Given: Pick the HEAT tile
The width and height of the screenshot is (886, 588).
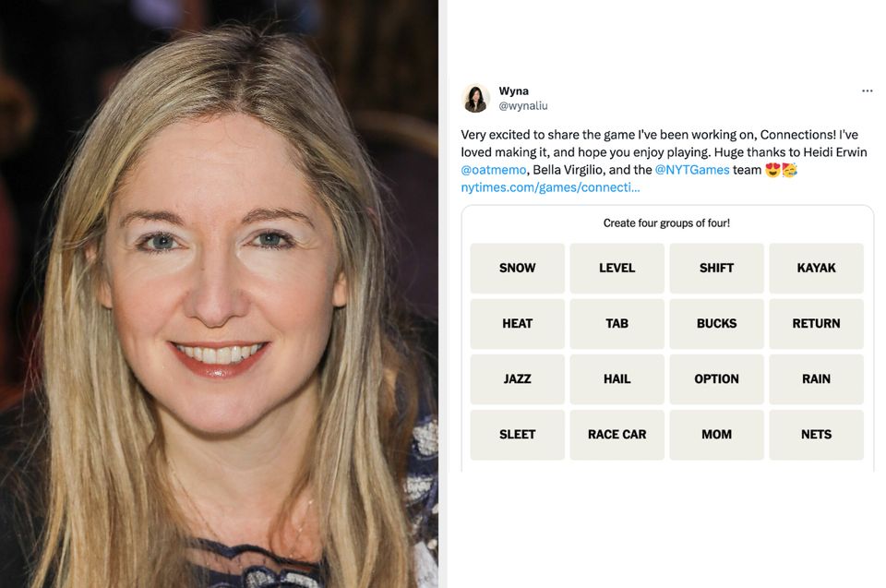Looking at the screenshot, I should (517, 323).
